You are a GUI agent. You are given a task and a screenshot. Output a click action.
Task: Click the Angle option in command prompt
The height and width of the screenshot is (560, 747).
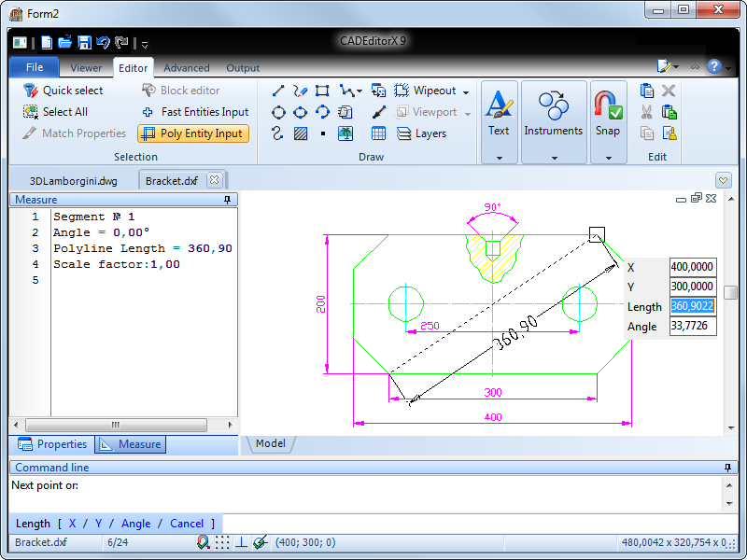[135, 524]
